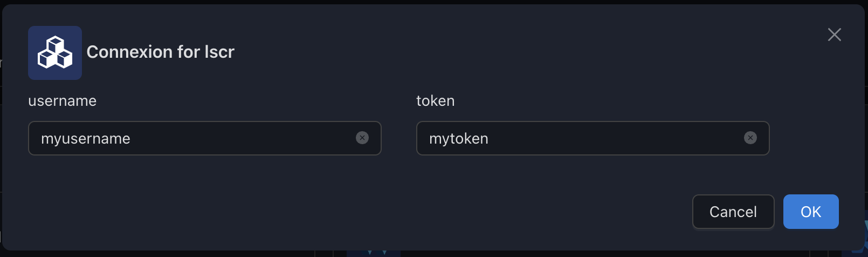This screenshot has height=257, width=868.
Task: Place cursor in myusername text
Action: click(86, 139)
